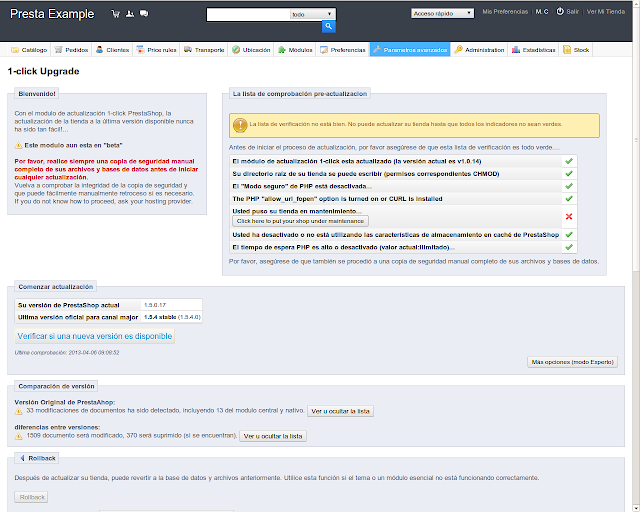Click the Salir logout link

point(573,12)
